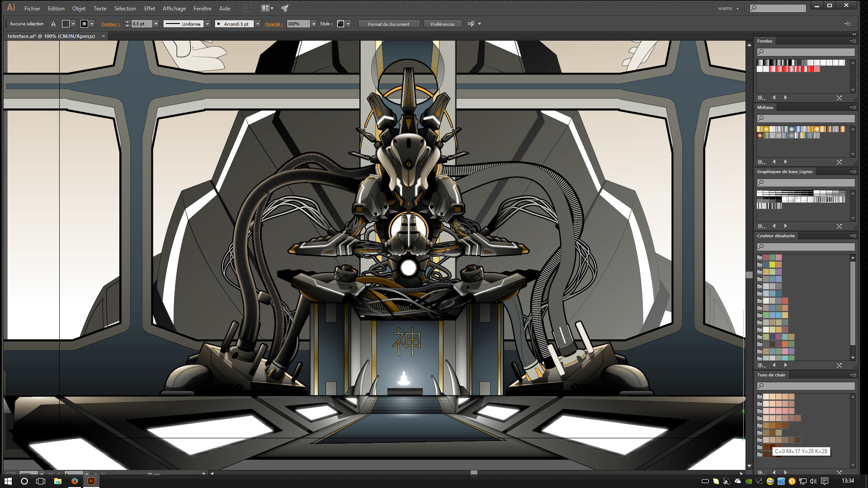Click the no-swatch icon in Graphiques de base_Lignes panel

coord(839,226)
